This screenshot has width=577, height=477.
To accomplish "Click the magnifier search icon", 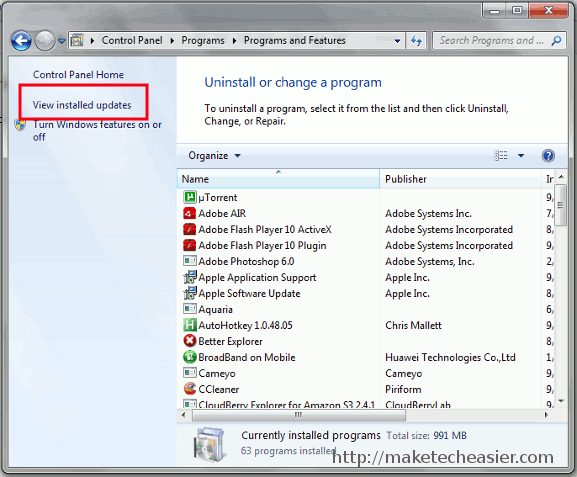I will pos(556,40).
